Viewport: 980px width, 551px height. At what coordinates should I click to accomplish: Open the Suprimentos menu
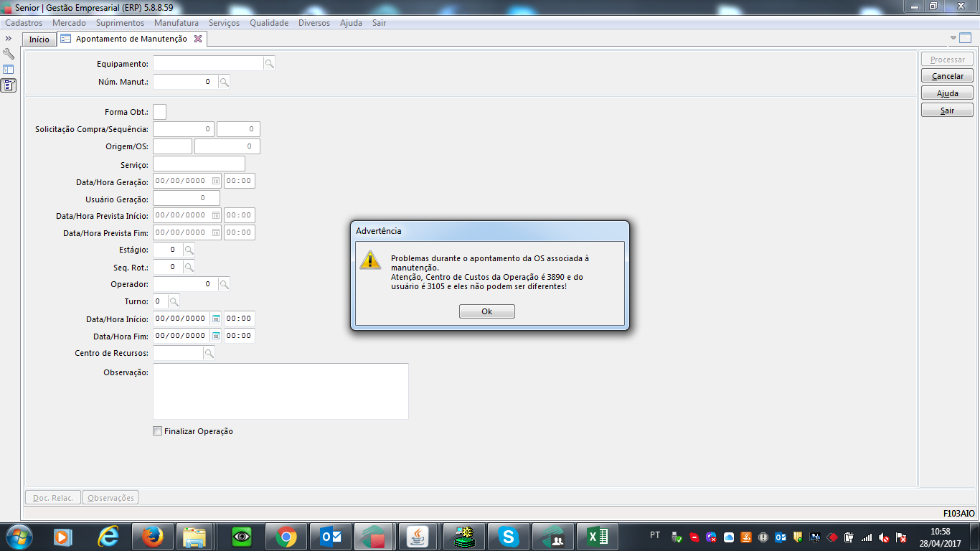click(120, 23)
